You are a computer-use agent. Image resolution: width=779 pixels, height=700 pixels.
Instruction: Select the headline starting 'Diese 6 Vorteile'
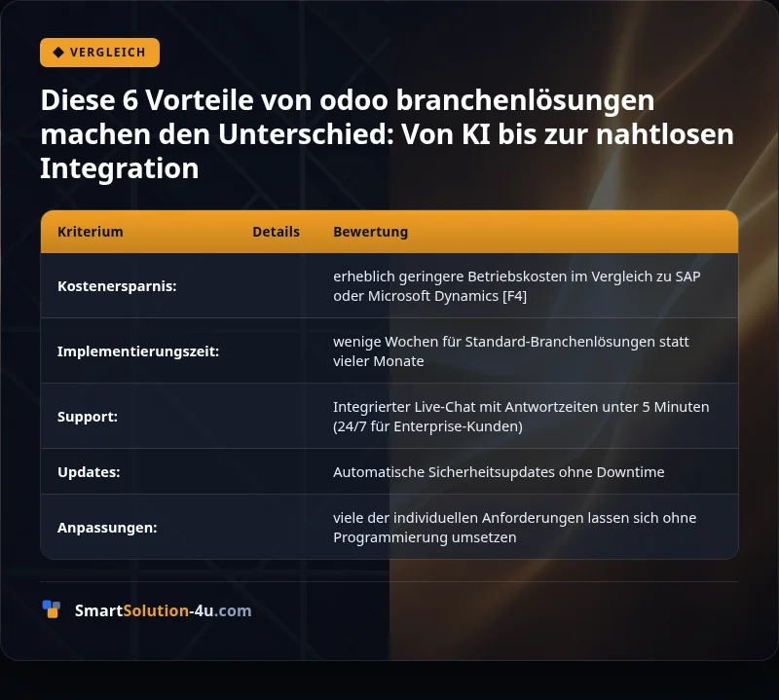(387, 134)
